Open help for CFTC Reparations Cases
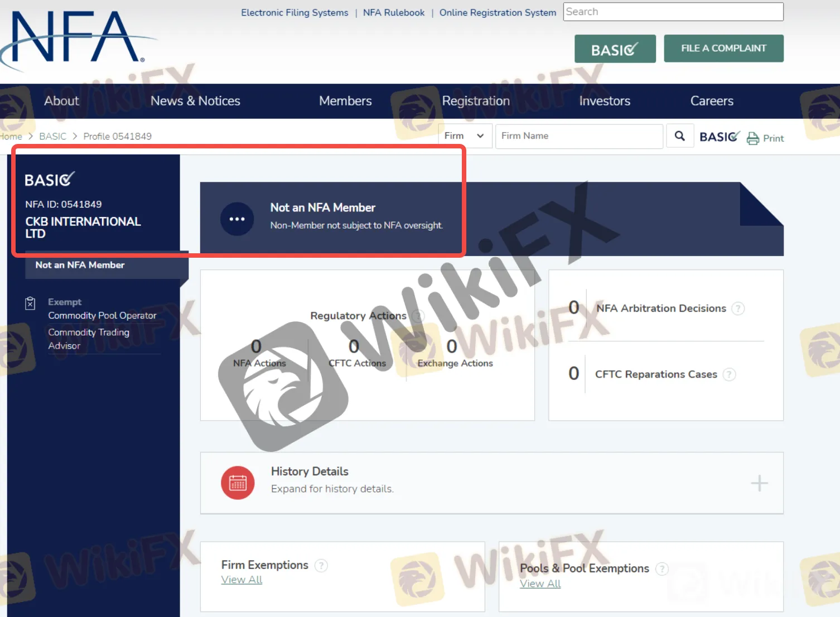Viewport: 840px width, 617px height. tap(729, 374)
